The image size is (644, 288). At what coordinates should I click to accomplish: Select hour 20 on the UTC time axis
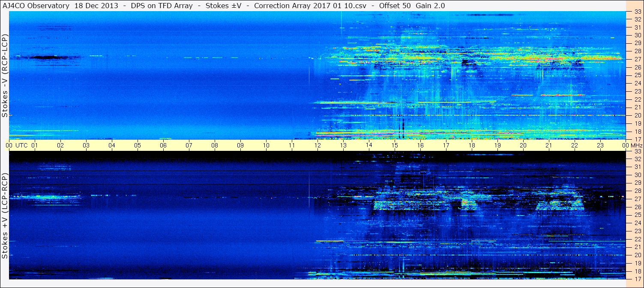pos(523,145)
